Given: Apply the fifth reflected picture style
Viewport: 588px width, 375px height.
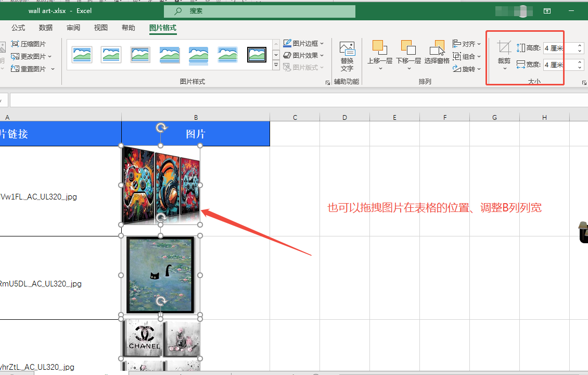Looking at the screenshot, I should [198, 55].
